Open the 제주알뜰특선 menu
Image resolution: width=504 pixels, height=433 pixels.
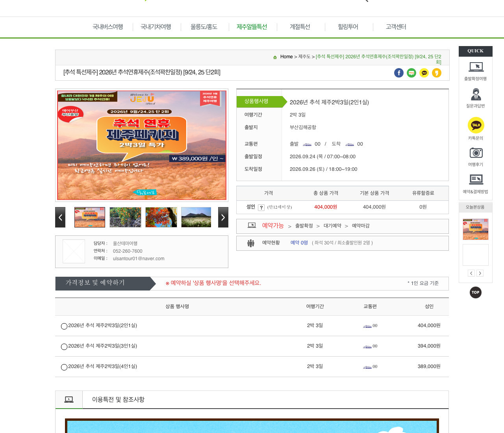click(x=252, y=27)
